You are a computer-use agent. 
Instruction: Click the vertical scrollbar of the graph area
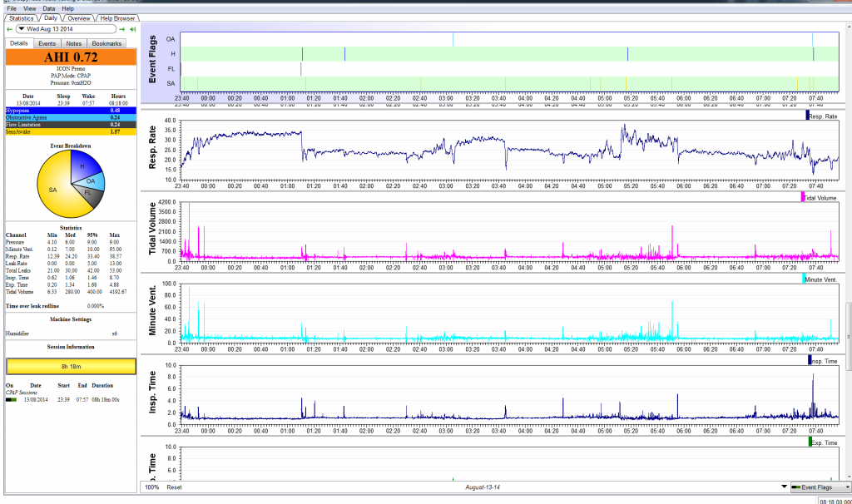tap(848, 337)
